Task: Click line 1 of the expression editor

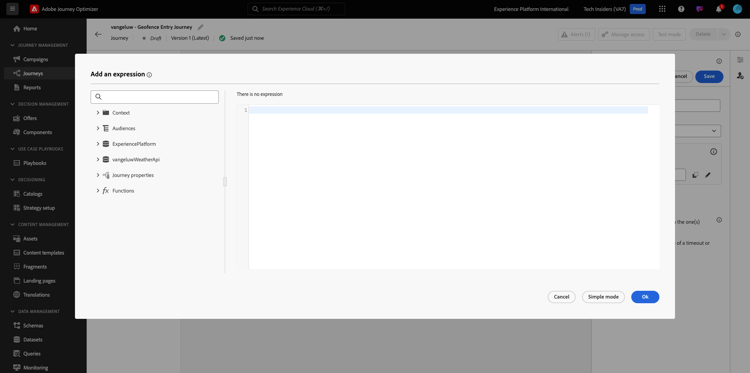Action: pos(448,110)
